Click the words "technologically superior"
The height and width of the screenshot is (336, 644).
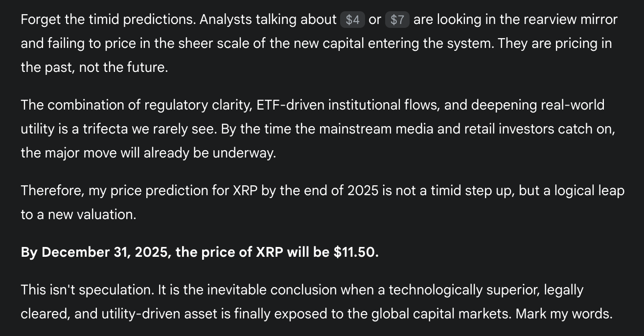(466, 290)
